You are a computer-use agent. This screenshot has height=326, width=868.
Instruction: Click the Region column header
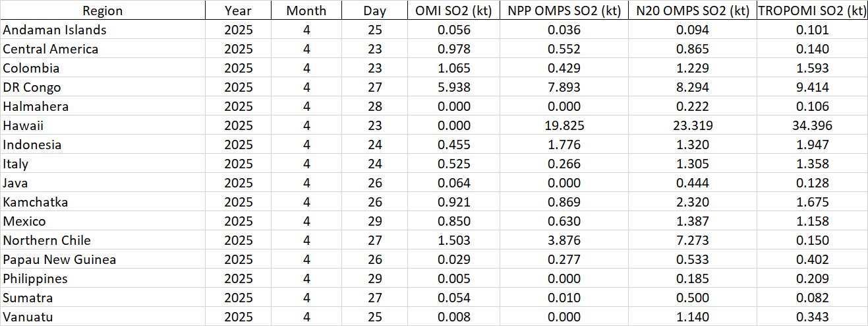tap(102, 11)
